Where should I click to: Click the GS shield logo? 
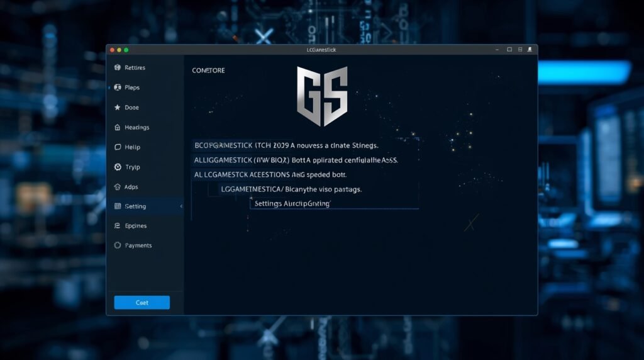322,96
